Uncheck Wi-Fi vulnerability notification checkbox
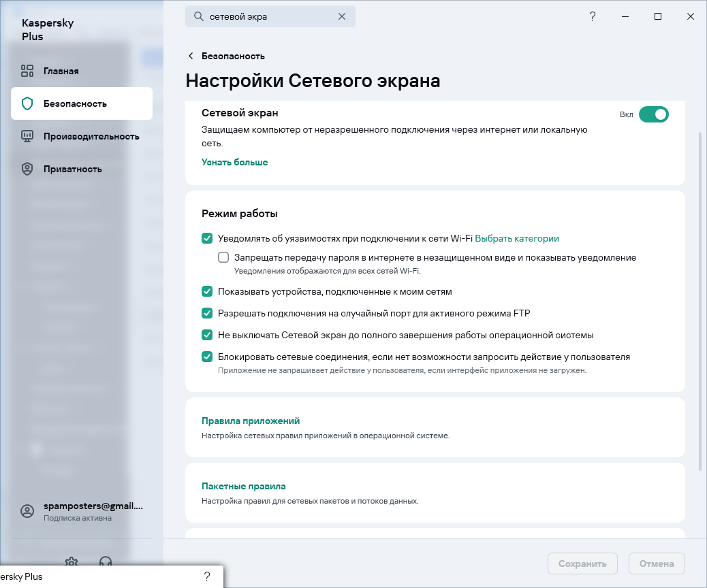The height and width of the screenshot is (588, 707). (207, 238)
